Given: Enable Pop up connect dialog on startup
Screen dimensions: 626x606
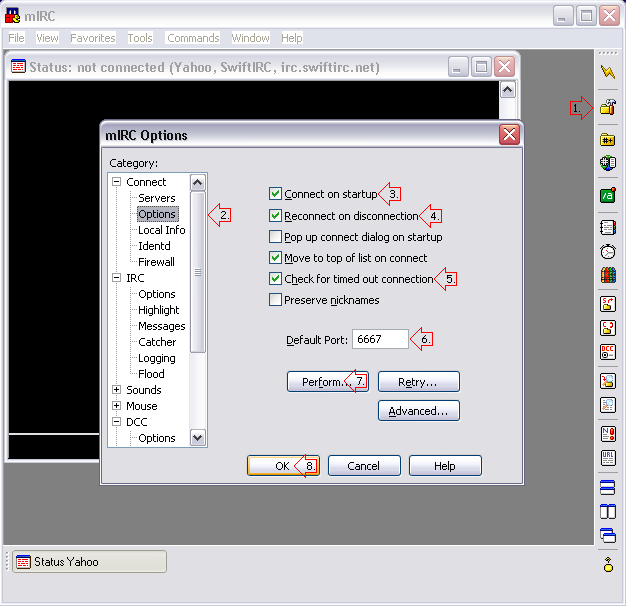Looking at the screenshot, I should tap(275, 237).
